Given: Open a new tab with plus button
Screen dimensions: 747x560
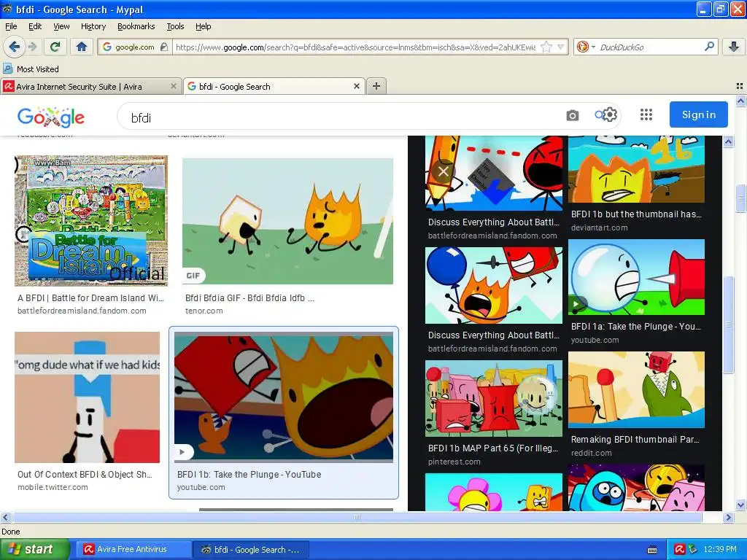Looking at the screenshot, I should pos(376,86).
